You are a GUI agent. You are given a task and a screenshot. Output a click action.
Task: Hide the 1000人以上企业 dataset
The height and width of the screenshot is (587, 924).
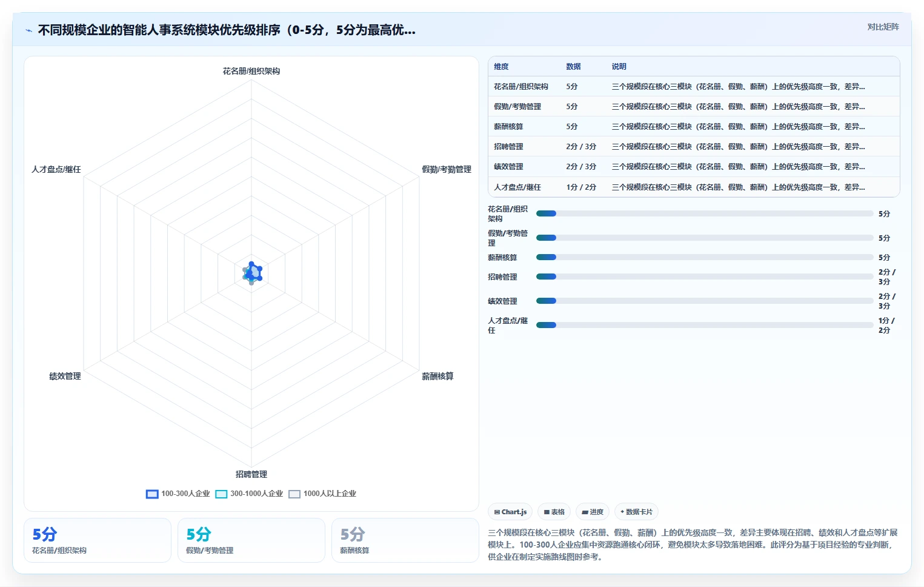[x=322, y=494]
